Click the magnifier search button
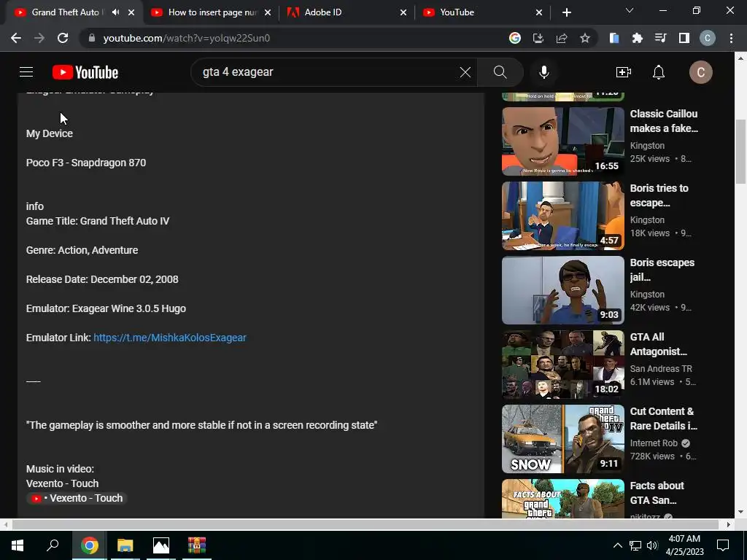 500,72
